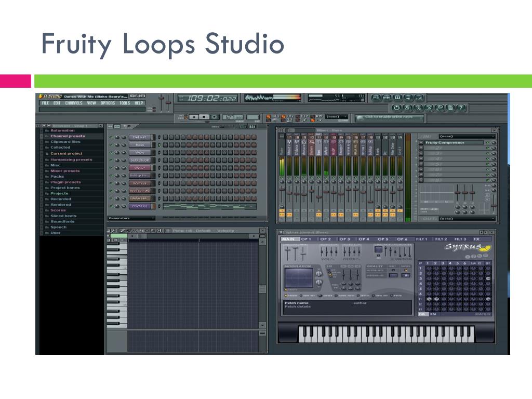
Task: Select the SUB DROP channel button
Action: [139, 160]
